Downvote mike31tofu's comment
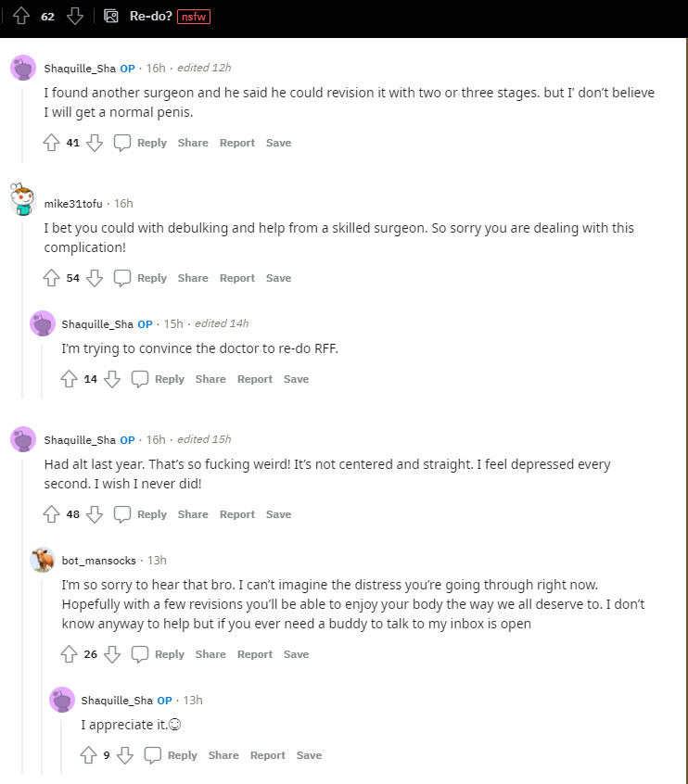Viewport: 688px width, 784px height. click(95, 278)
